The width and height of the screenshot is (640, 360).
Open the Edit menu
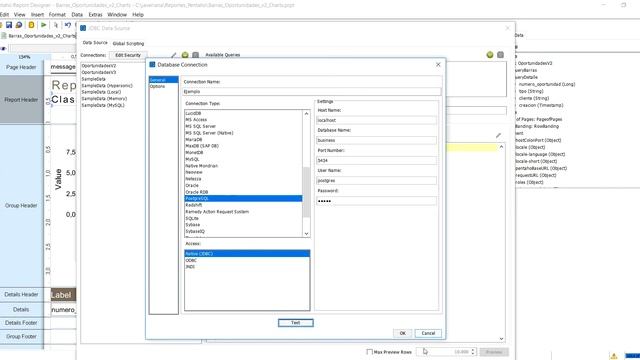coord(4,15)
